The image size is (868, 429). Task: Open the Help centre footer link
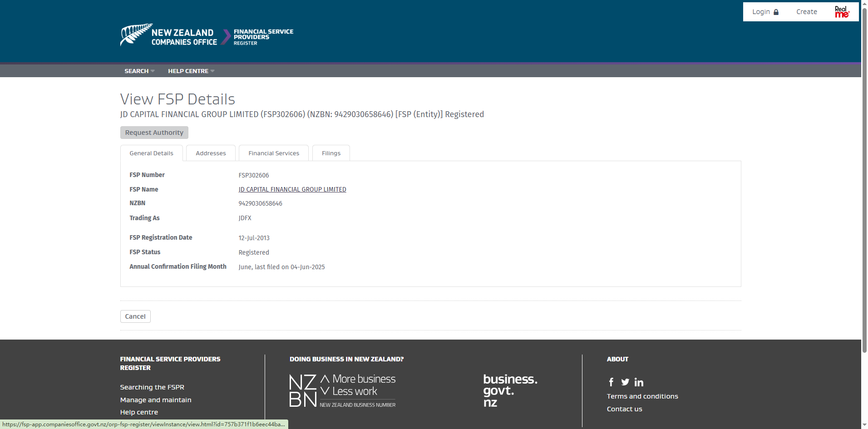(139, 412)
